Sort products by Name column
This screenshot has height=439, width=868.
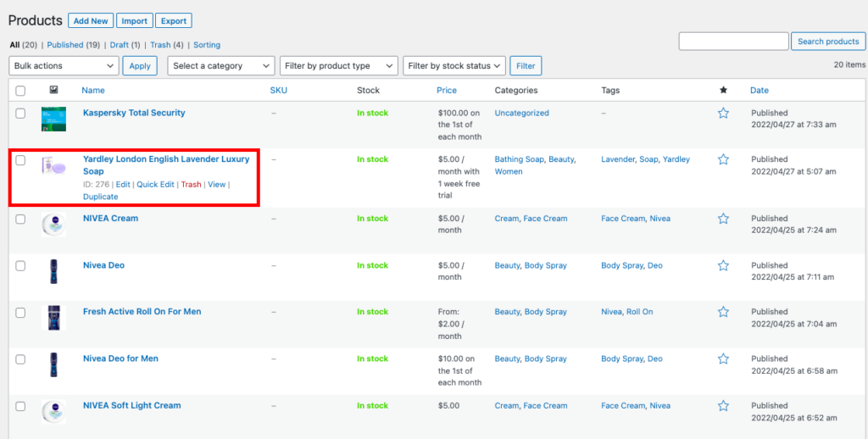(93, 90)
